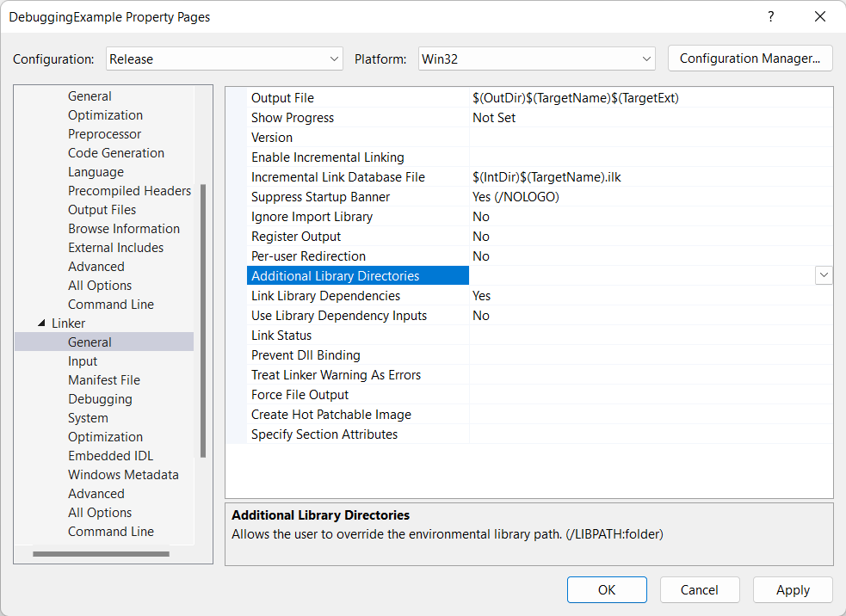Select the Enable Incremental Linking property
The image size is (846, 616).
tap(327, 157)
